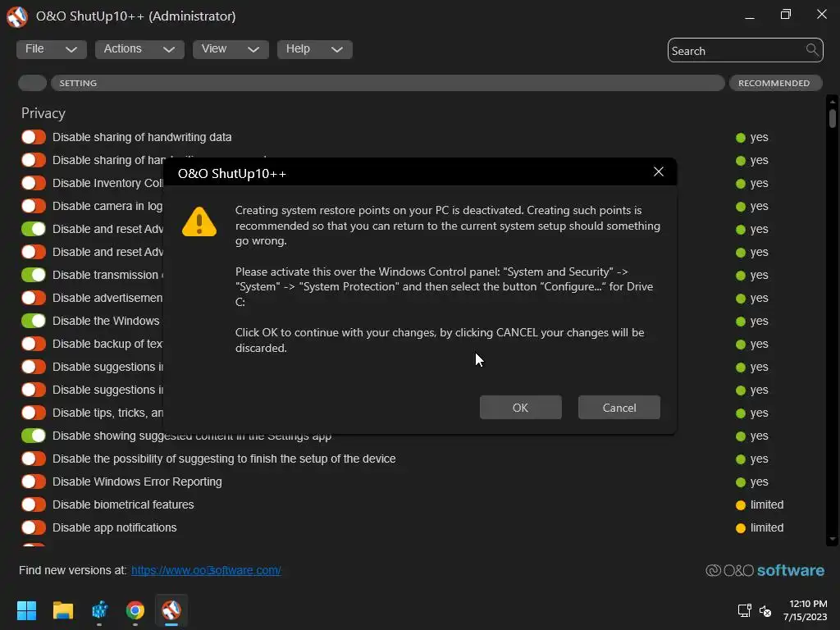Click the orange dot for Disable app notifications

click(x=741, y=528)
